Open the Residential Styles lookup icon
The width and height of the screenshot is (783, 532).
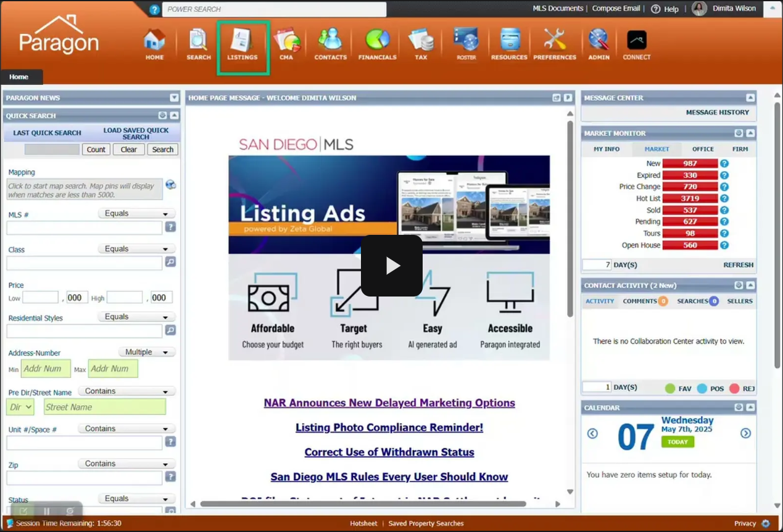coord(171,330)
